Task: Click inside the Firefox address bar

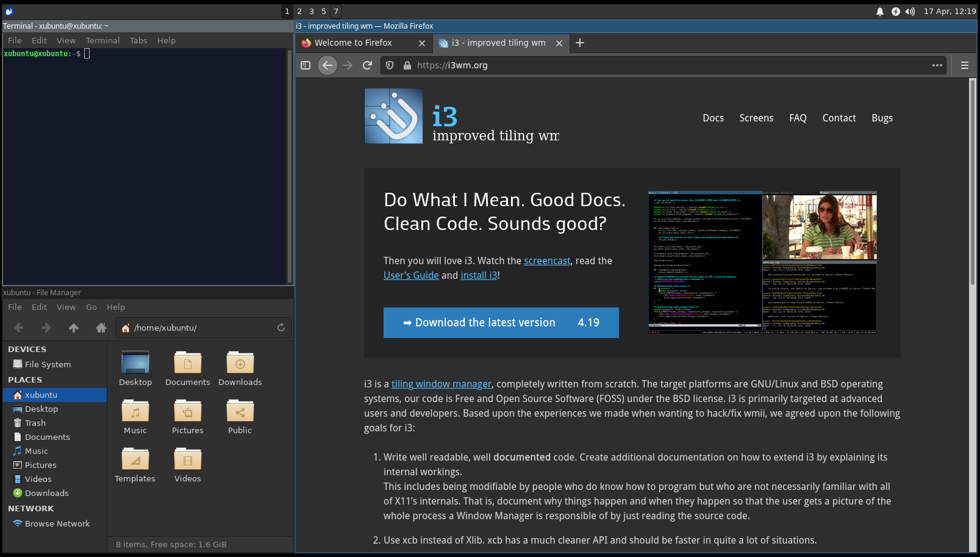Action: click(610, 65)
